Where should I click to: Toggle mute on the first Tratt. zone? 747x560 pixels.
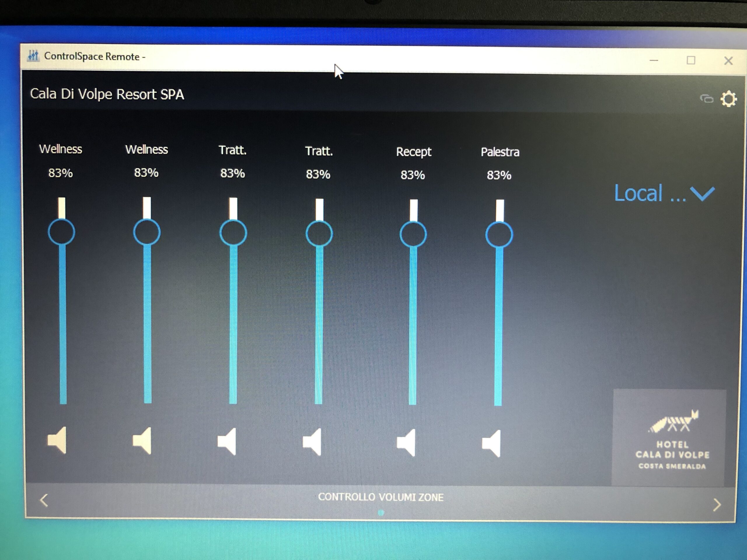[227, 442]
